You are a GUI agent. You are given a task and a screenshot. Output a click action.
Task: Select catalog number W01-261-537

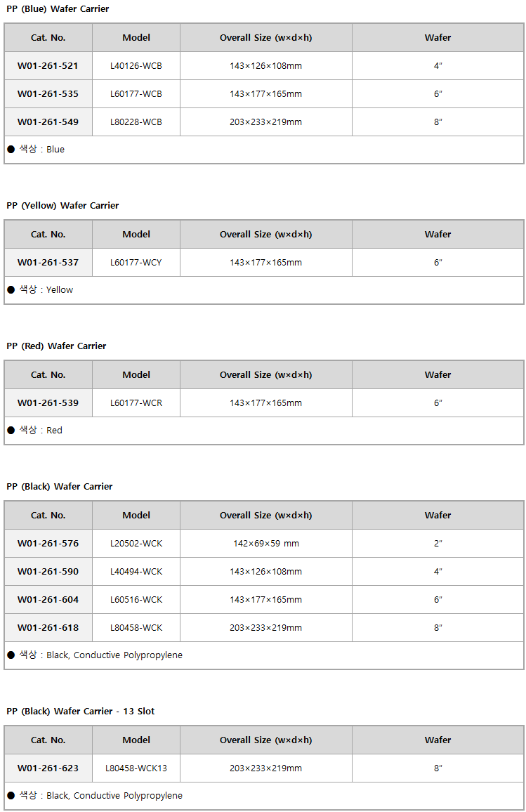[48, 263]
